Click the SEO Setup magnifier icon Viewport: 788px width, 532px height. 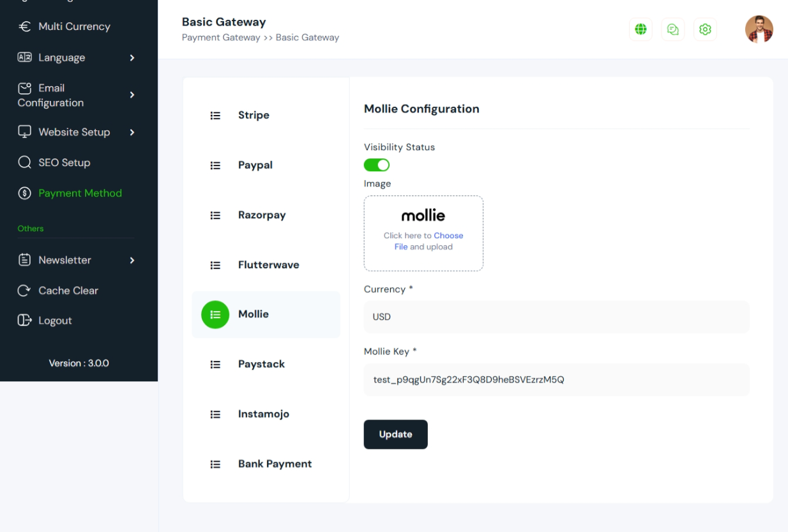point(25,162)
